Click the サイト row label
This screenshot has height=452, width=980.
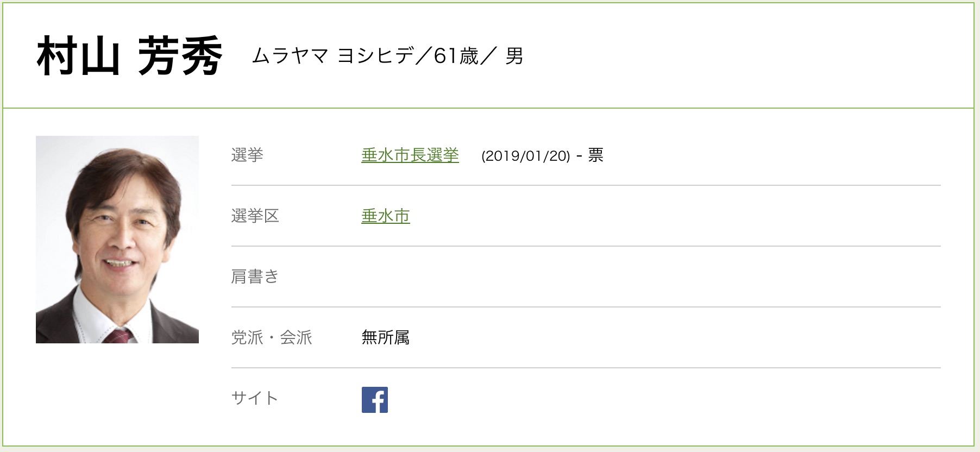255,398
